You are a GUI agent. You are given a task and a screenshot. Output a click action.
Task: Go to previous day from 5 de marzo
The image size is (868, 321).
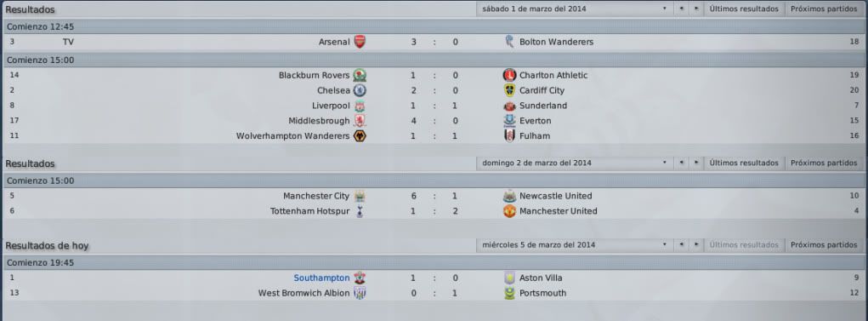click(681, 244)
